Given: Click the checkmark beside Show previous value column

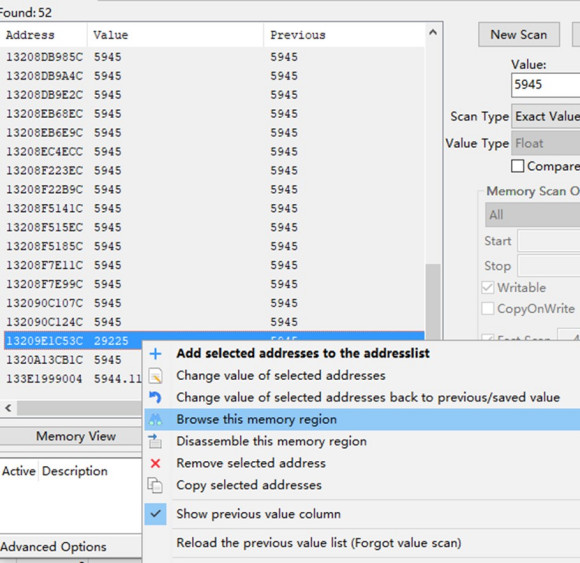Looking at the screenshot, I should coord(155,514).
